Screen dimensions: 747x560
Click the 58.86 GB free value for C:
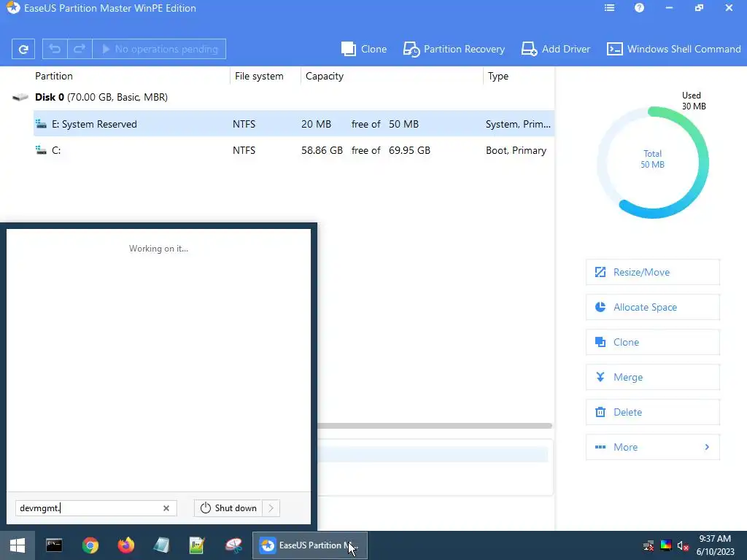[322, 150]
